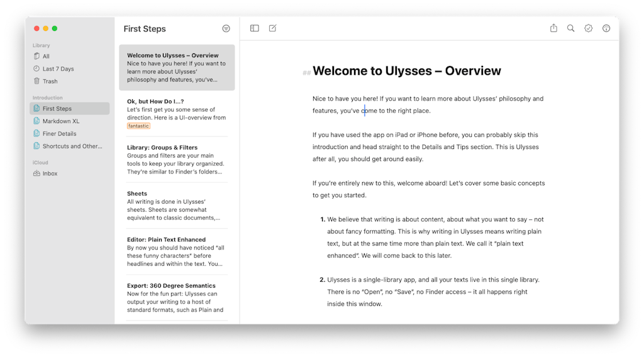Screen dimensions: 644x357
Task: Select 'Welcome to Ulysses – Overview' sheet
Action: (x=177, y=67)
